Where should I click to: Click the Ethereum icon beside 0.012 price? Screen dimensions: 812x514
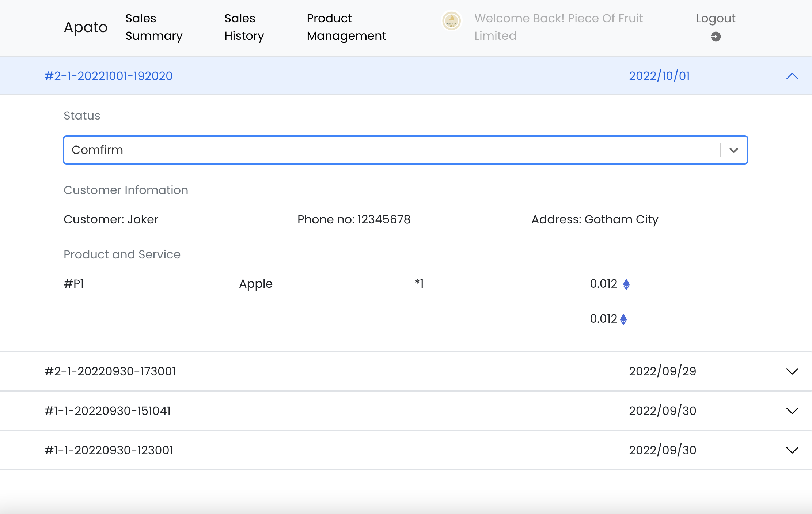(626, 284)
